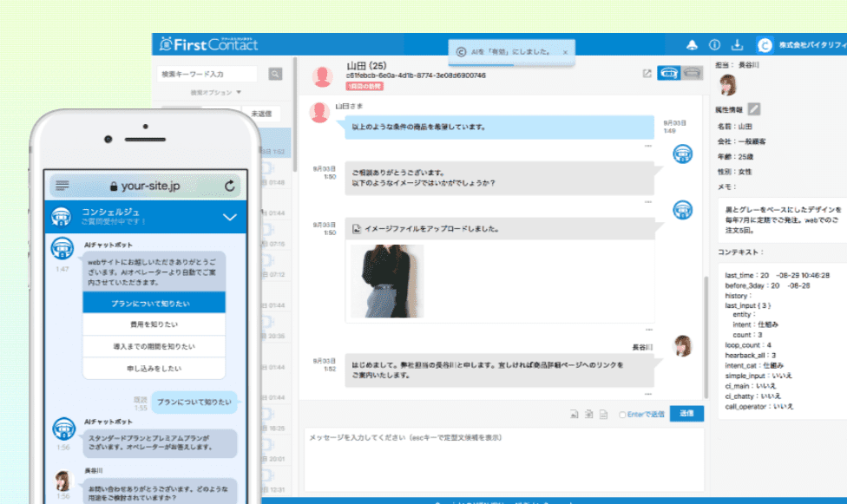This screenshot has height=504, width=847.
Task: Focus the search keyword input field
Action: [207, 74]
